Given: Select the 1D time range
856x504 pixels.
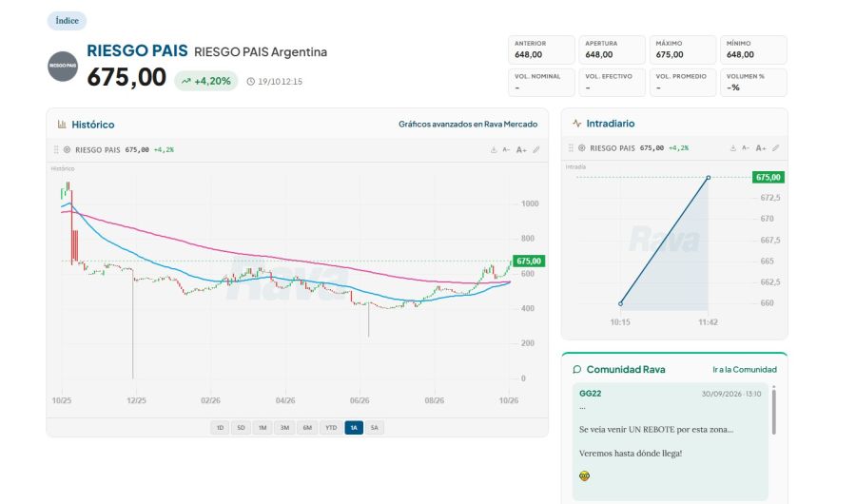Looking at the screenshot, I should [220, 428].
